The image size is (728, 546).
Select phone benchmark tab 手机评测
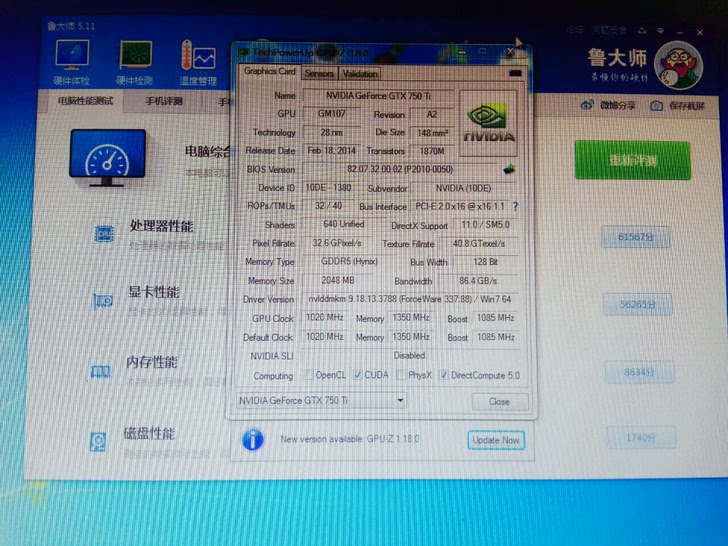pyautogui.click(x=163, y=101)
